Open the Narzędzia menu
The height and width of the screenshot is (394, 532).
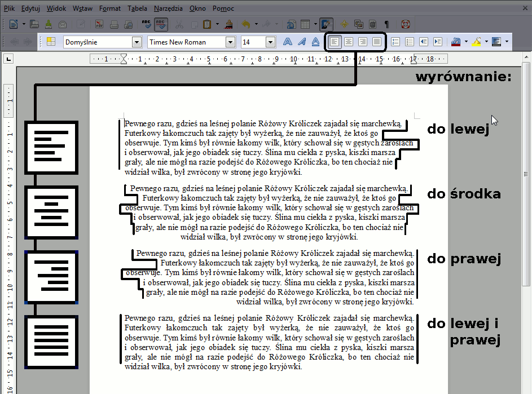click(169, 8)
